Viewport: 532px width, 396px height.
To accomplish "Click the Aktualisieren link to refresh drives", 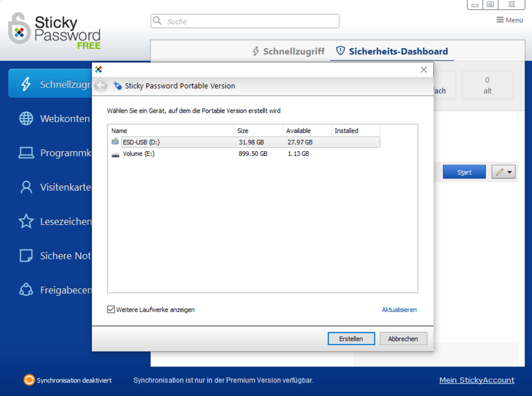I will click(x=399, y=310).
